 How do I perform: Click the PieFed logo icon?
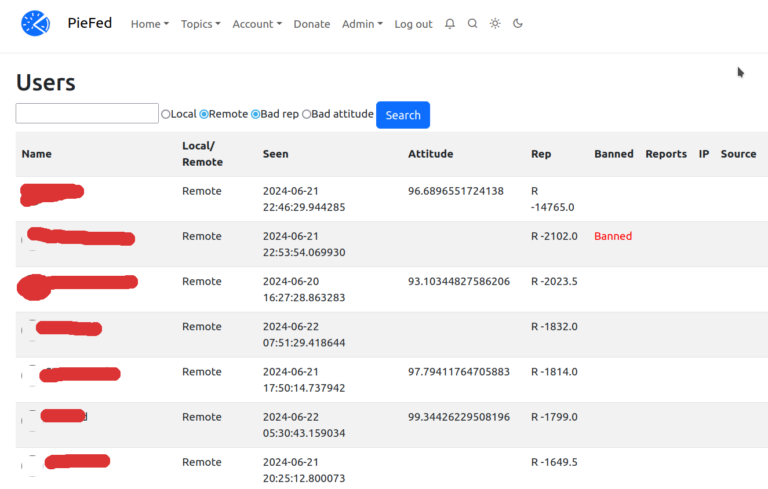pos(35,23)
